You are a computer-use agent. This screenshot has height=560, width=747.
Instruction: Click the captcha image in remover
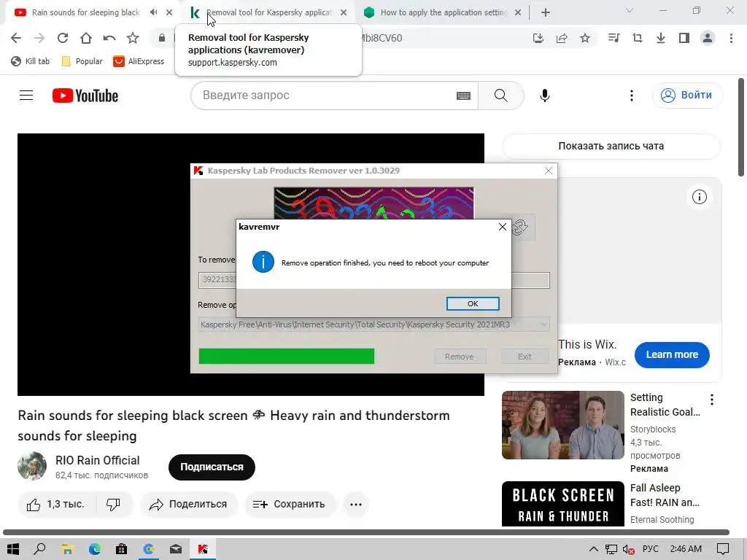(x=374, y=203)
